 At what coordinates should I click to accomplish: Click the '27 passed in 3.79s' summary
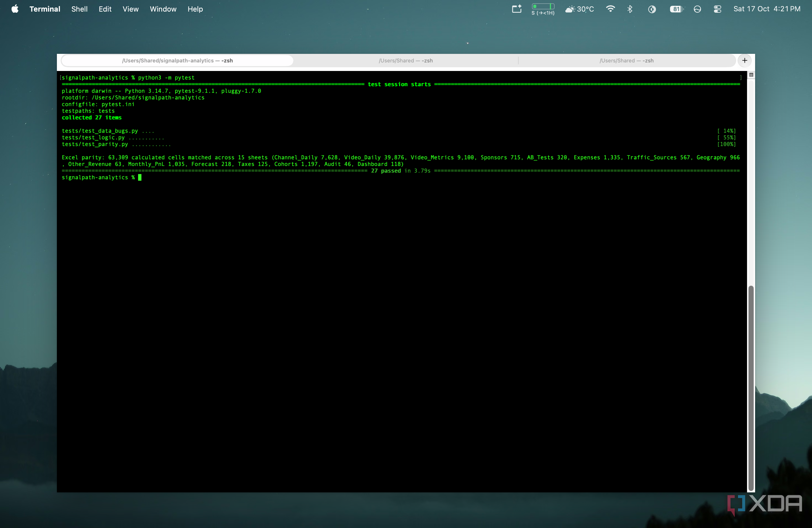tap(400, 171)
